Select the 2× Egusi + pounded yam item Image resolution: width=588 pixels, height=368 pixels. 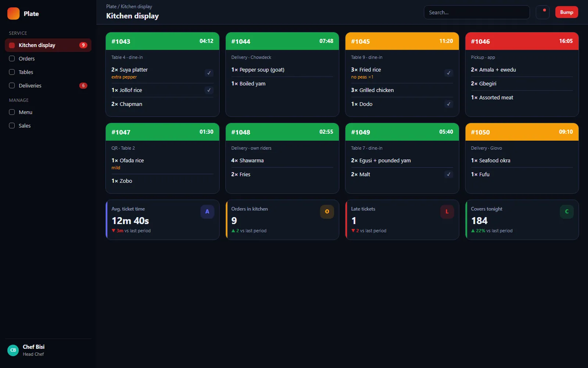(402, 160)
